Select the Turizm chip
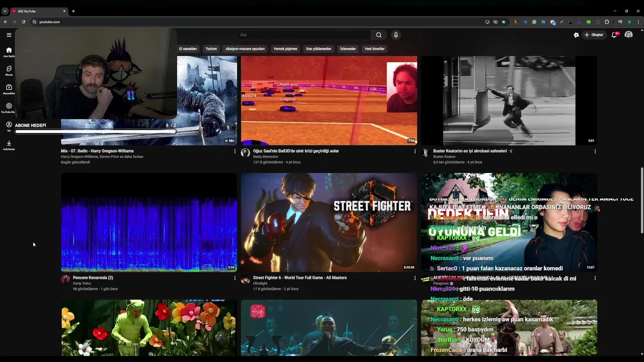This screenshot has width=644, height=362. click(211, 49)
